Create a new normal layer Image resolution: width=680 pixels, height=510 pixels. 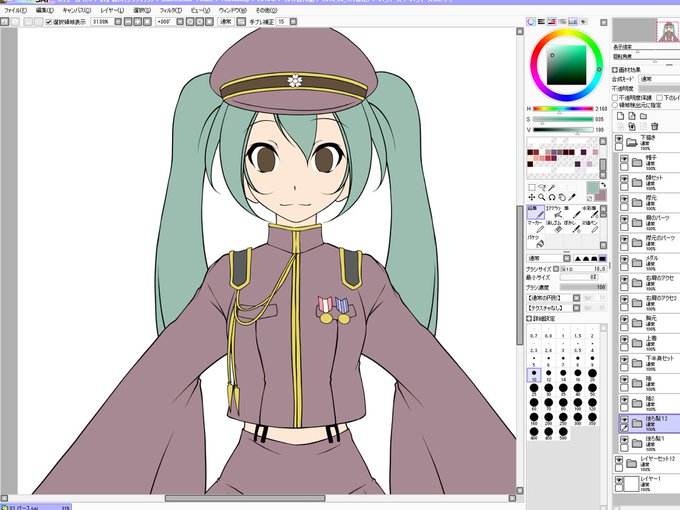(621, 116)
